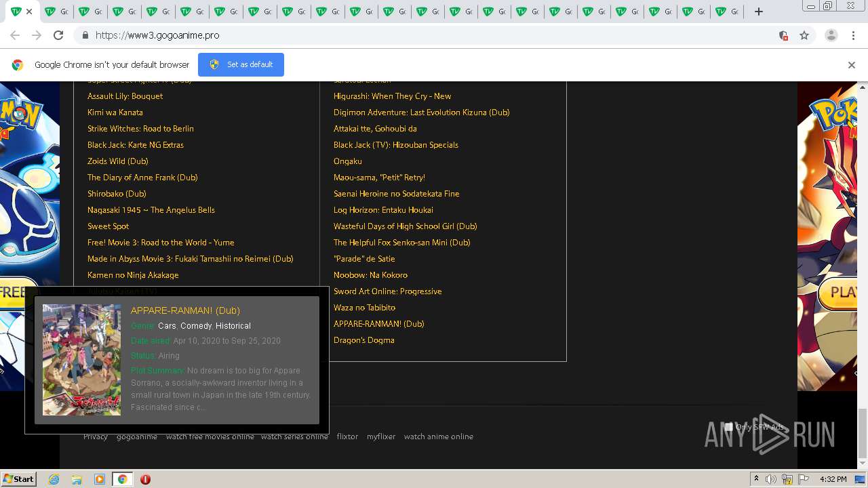Open the myflixer footer link
Screen dimensions: 868x488
[381, 436]
